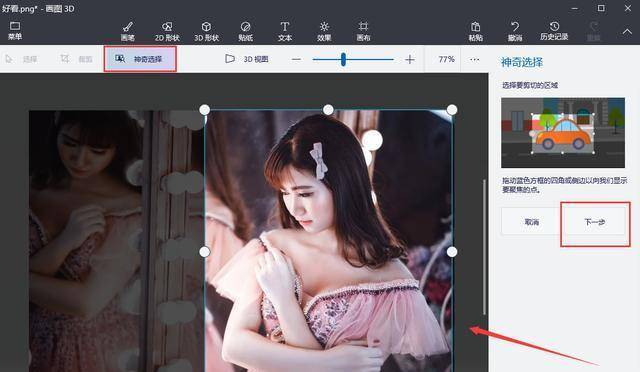
Task: Zoom out with minus button
Action: pos(296,60)
